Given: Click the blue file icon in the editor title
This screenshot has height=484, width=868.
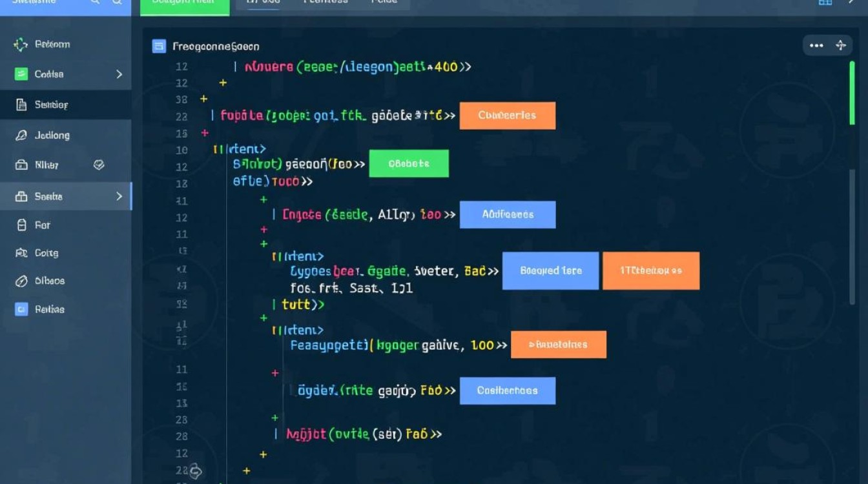Looking at the screenshot, I should pos(159,46).
